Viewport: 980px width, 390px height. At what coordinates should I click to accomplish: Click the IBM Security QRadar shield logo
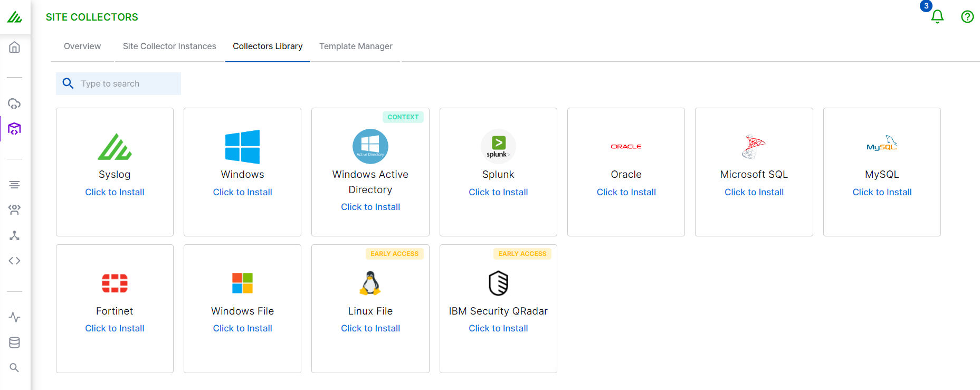point(498,283)
